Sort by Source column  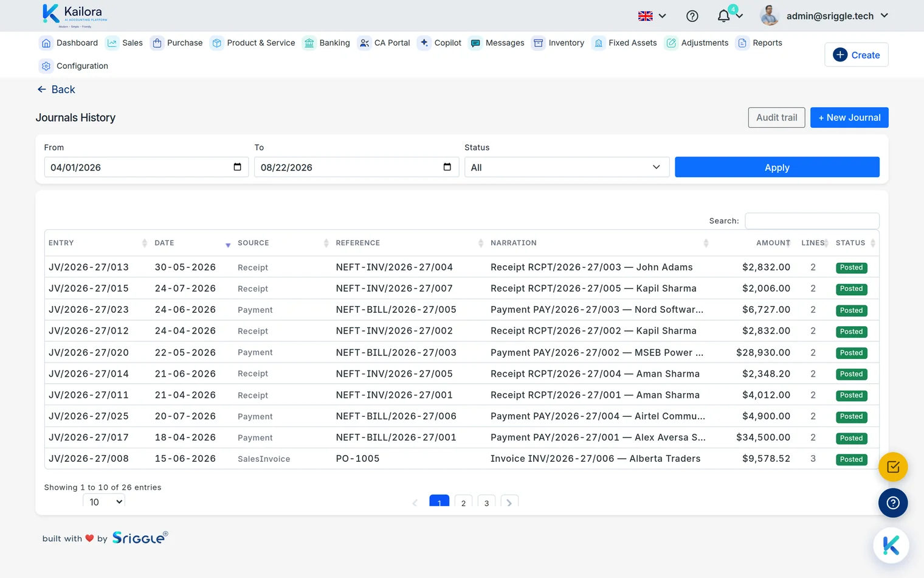click(x=283, y=243)
